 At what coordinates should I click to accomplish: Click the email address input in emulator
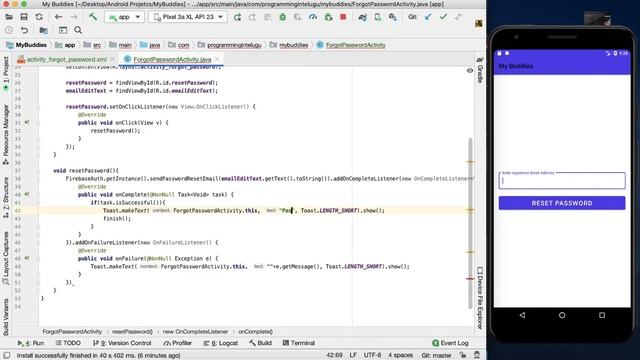tap(562, 180)
